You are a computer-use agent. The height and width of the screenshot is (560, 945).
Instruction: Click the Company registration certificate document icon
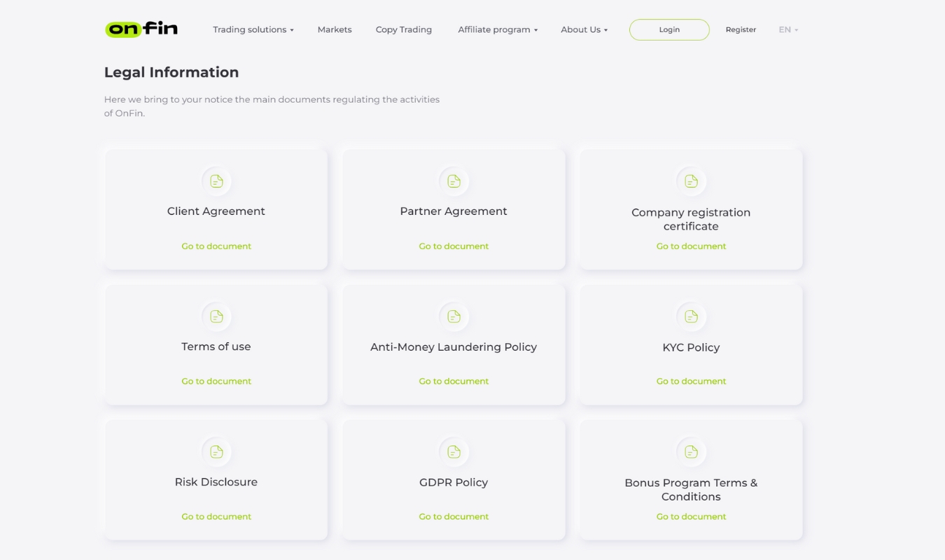pyautogui.click(x=691, y=181)
